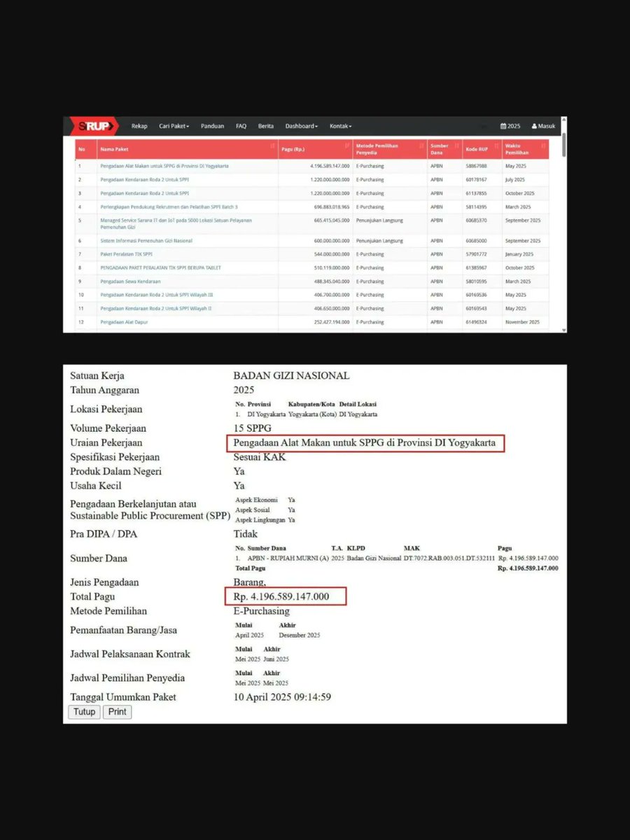Select July 2025 selection time cell
The height and width of the screenshot is (840, 630).
(x=514, y=180)
